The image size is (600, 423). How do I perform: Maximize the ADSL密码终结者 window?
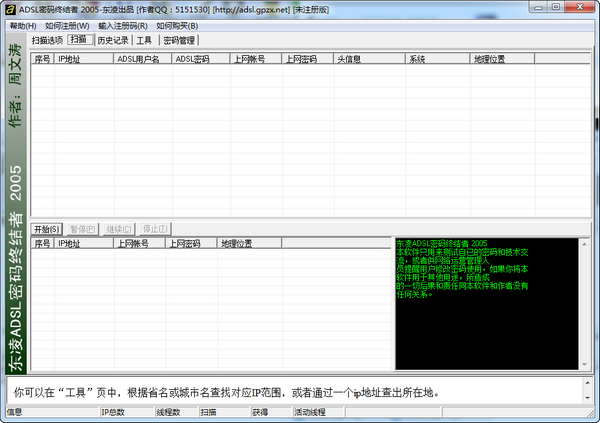click(x=556, y=7)
